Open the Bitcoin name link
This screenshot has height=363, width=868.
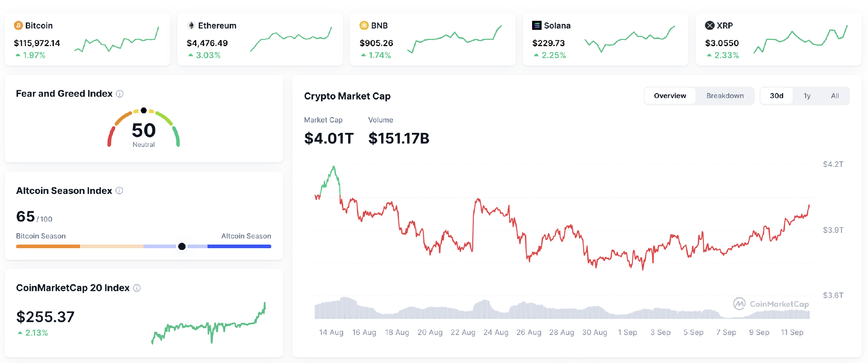[x=39, y=25]
